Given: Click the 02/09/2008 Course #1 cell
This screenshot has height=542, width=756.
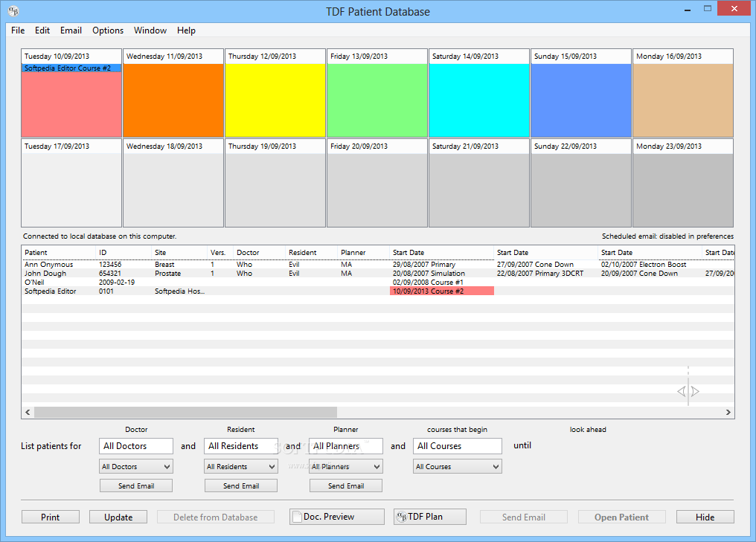Looking at the screenshot, I should coord(442,283).
